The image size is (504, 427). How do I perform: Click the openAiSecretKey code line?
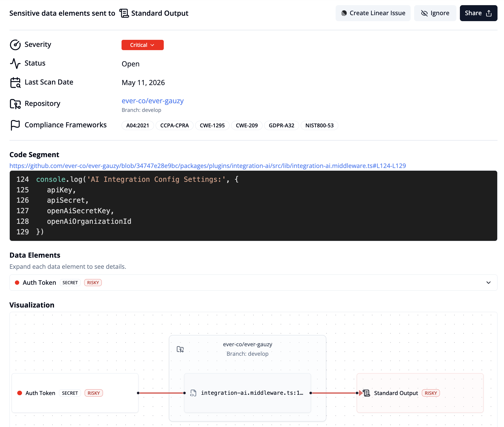[80, 211]
